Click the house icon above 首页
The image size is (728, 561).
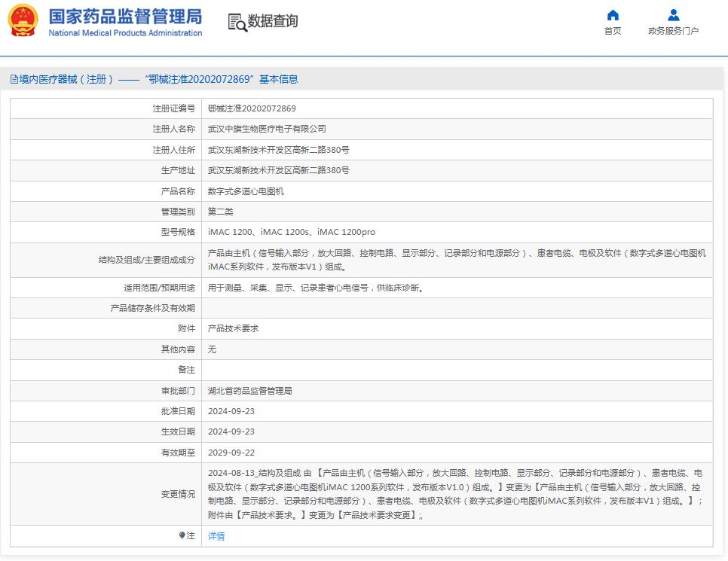click(612, 14)
